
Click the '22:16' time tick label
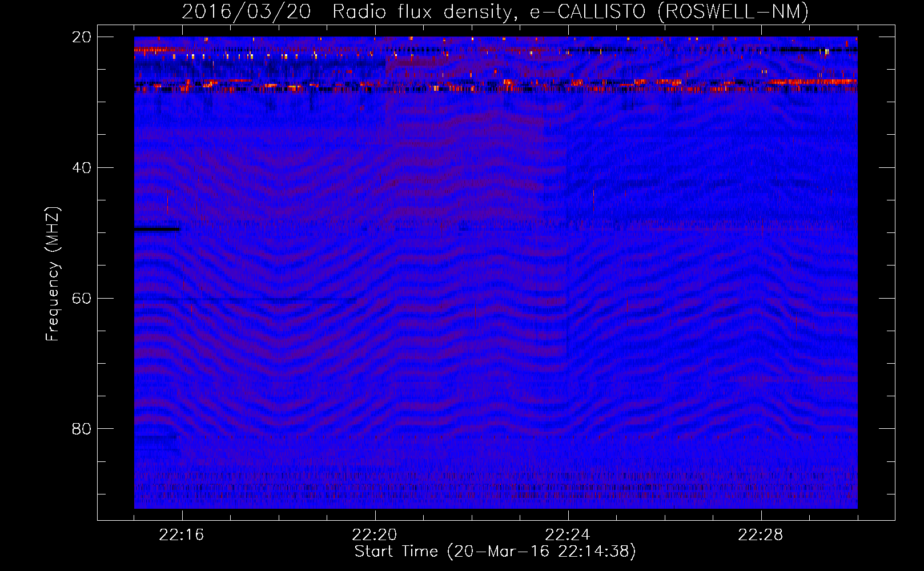coord(181,534)
